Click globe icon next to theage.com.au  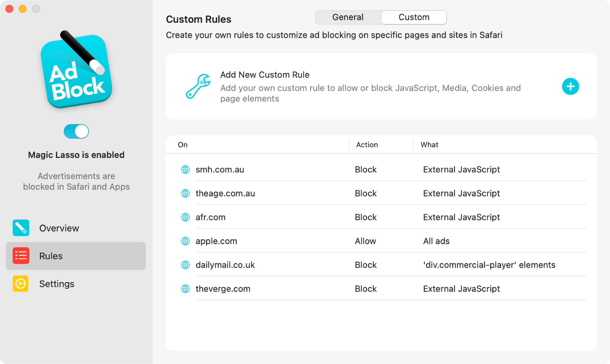coord(185,193)
